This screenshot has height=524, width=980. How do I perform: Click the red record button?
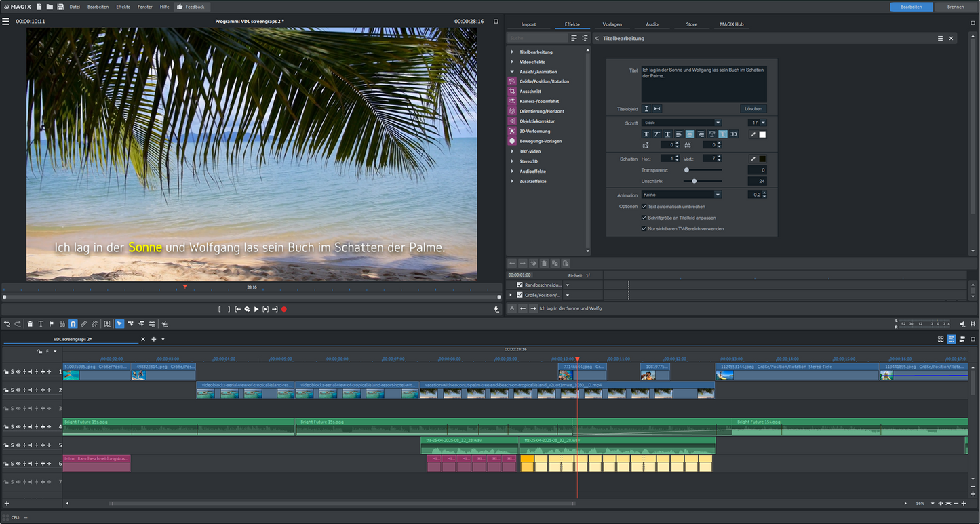283,308
